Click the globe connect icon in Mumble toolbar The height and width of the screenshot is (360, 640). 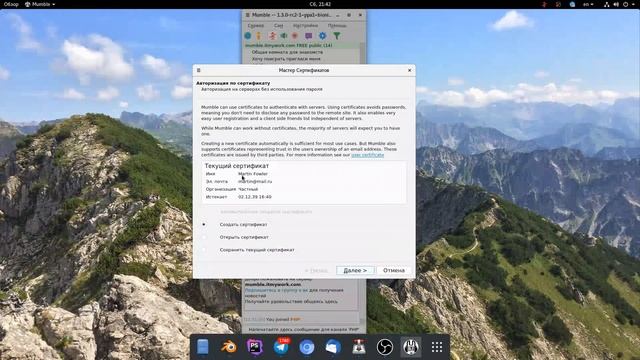coord(248,36)
